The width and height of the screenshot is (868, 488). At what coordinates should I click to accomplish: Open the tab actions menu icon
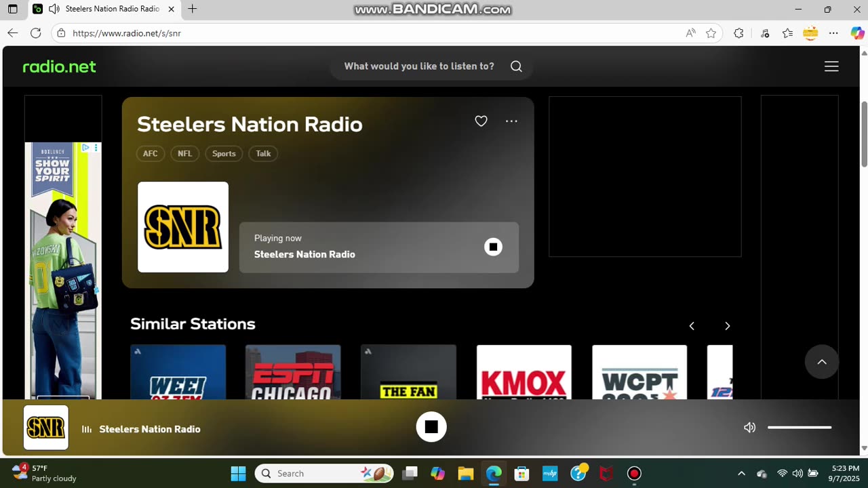12,9
